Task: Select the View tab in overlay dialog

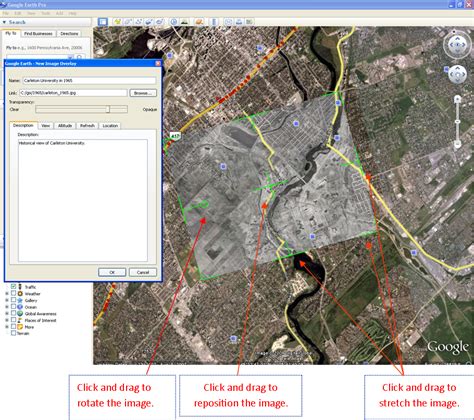Action: tap(46, 126)
